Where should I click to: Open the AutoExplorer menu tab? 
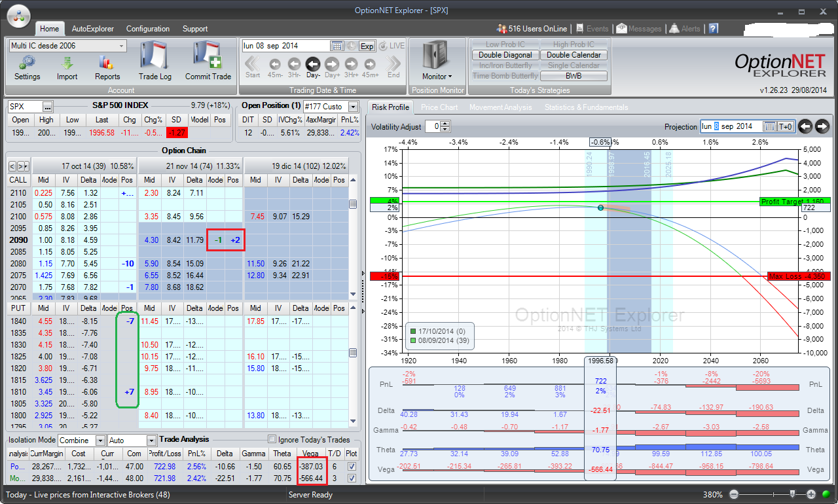click(93, 29)
